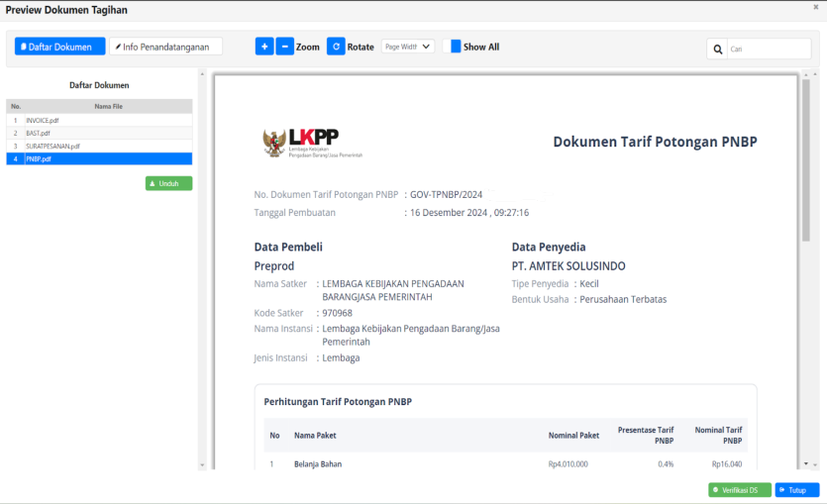Click the LKPP logo in document
Viewport: 827px width, 504px height.
[x=312, y=143]
